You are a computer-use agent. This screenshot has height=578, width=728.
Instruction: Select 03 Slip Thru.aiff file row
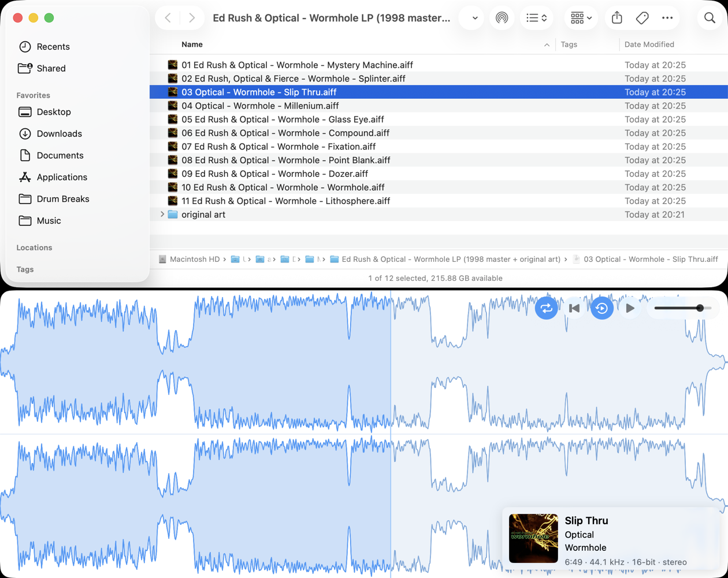tap(439, 92)
